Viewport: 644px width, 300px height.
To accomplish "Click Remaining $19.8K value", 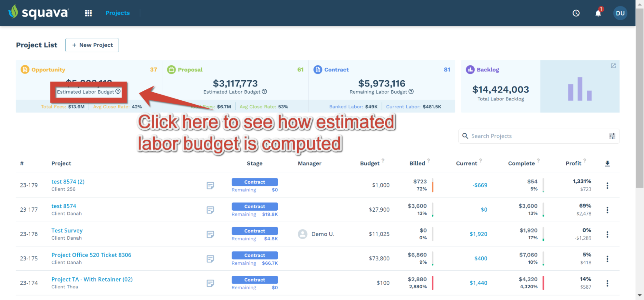I will tap(270, 214).
